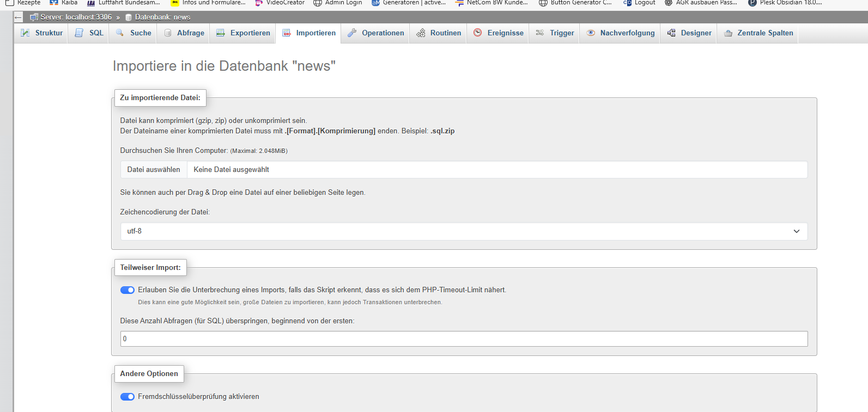Viewport: 868px width, 412px height.
Task: Click the 'Andere Optionen' section label
Action: [149, 374]
